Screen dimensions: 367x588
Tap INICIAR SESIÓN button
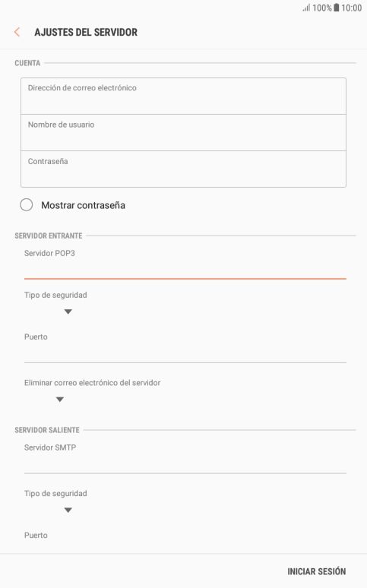click(316, 571)
